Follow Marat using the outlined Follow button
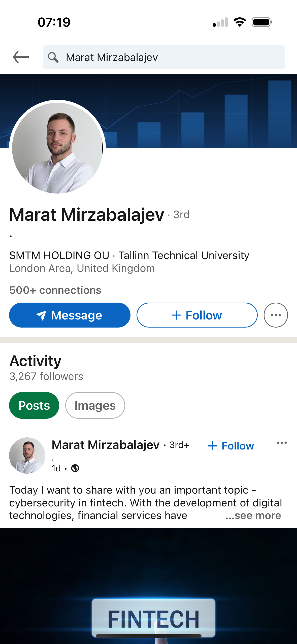Viewport: 297px width, 644px height. (197, 315)
